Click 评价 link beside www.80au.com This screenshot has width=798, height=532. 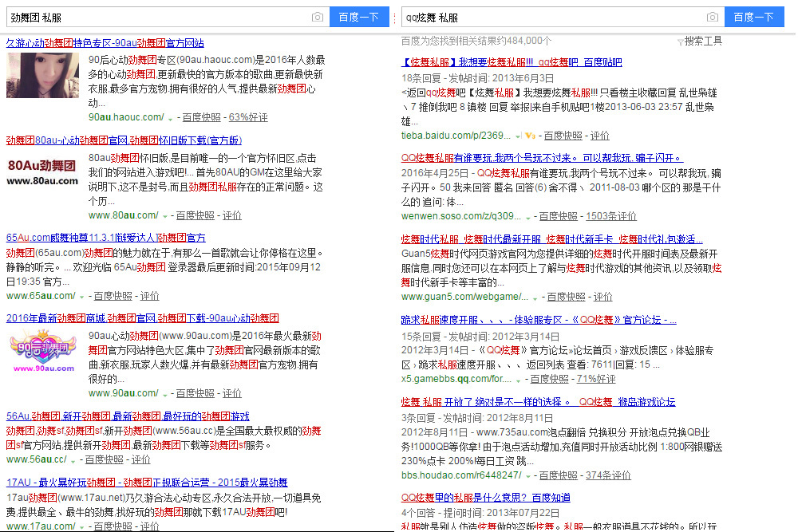tap(232, 215)
